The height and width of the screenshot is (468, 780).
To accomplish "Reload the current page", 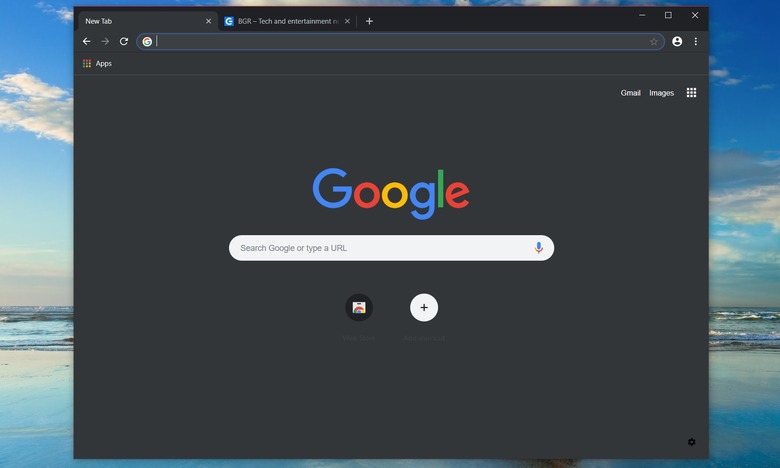I will (124, 41).
